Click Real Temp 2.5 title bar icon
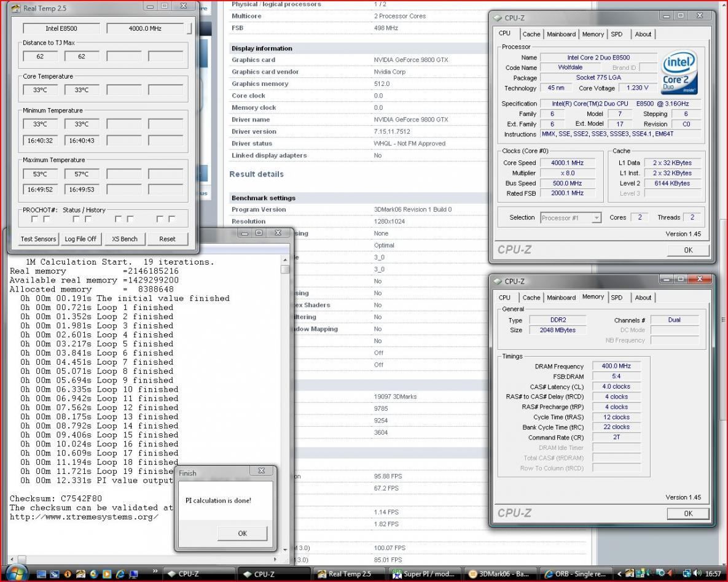Screen dimensions: 728x582 point(15,9)
